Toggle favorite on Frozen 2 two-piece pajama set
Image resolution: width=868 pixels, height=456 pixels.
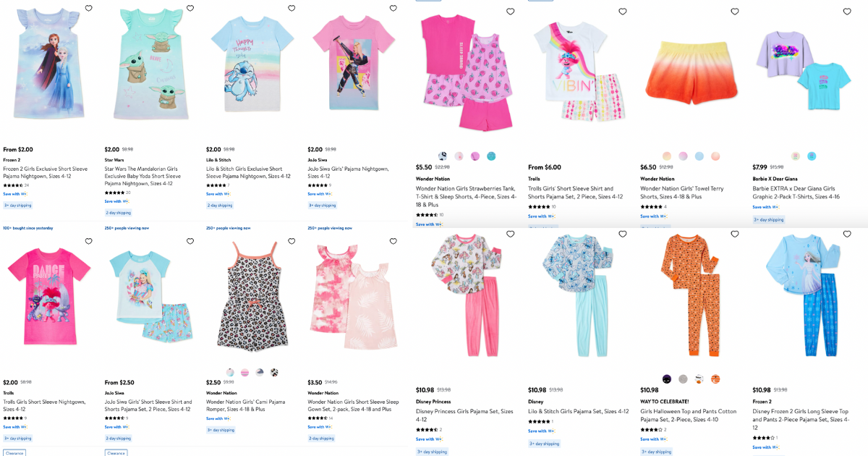[x=846, y=234]
